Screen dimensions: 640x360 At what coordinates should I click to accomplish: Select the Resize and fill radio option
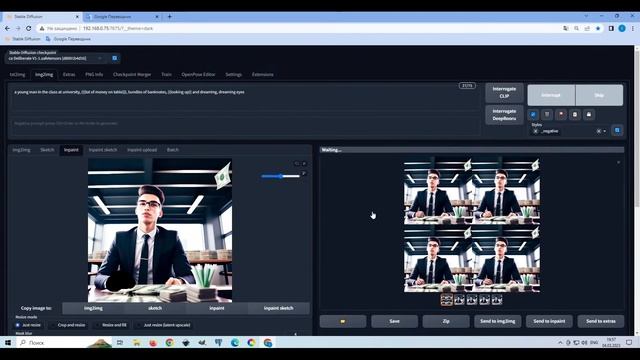(111, 325)
